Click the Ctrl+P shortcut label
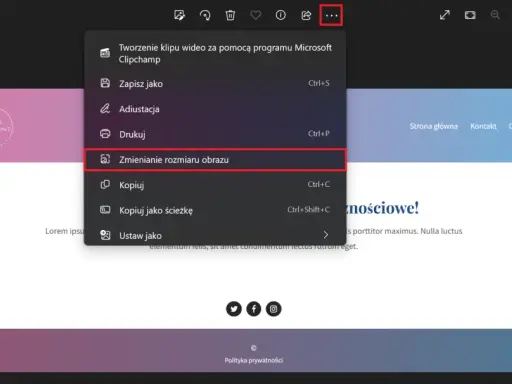This screenshot has width=512, height=384. (x=319, y=134)
